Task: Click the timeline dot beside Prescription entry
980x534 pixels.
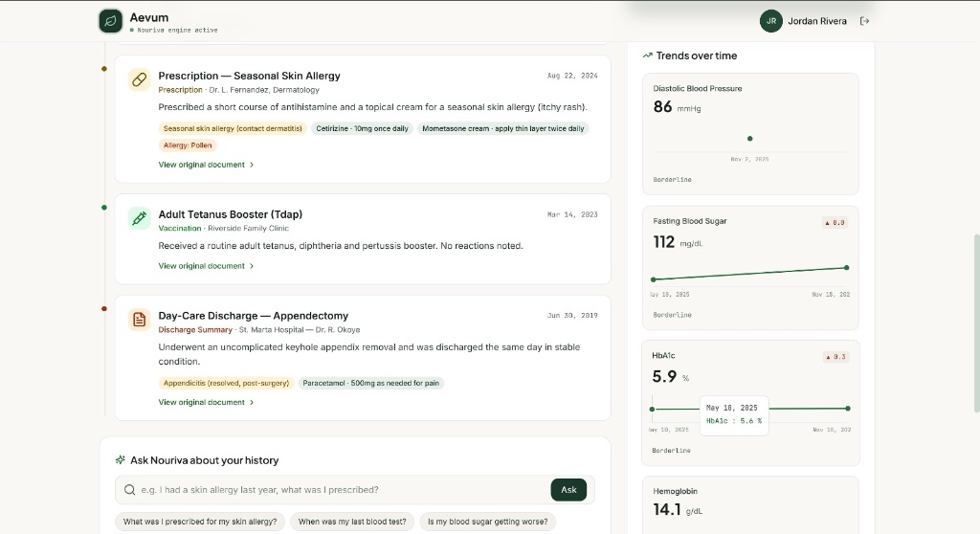Action: pos(104,69)
